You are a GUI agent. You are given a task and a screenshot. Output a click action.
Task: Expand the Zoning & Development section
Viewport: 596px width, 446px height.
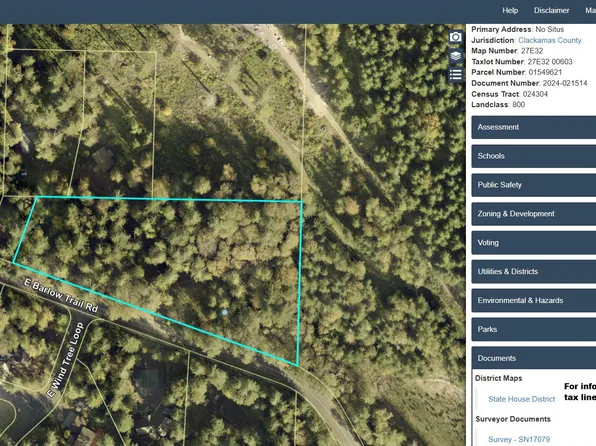534,214
